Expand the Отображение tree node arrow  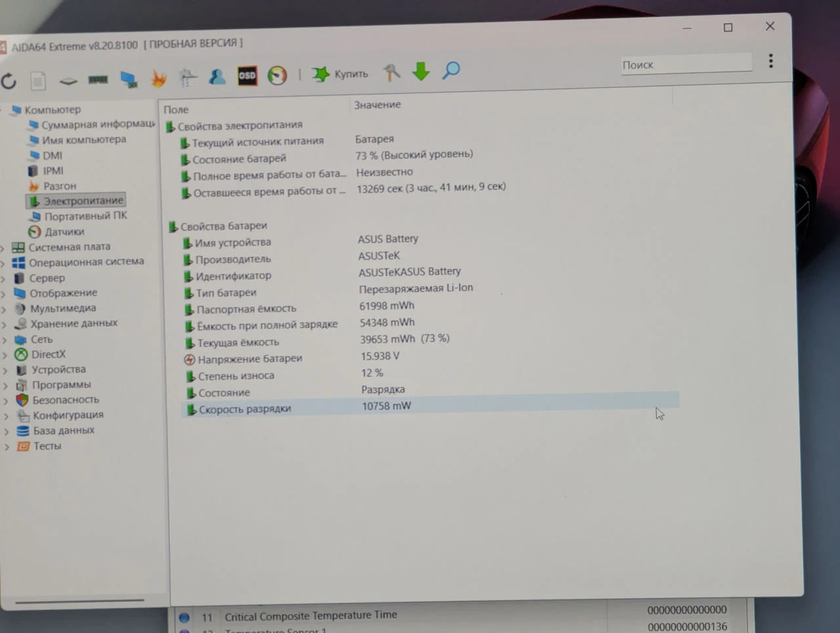point(4,294)
